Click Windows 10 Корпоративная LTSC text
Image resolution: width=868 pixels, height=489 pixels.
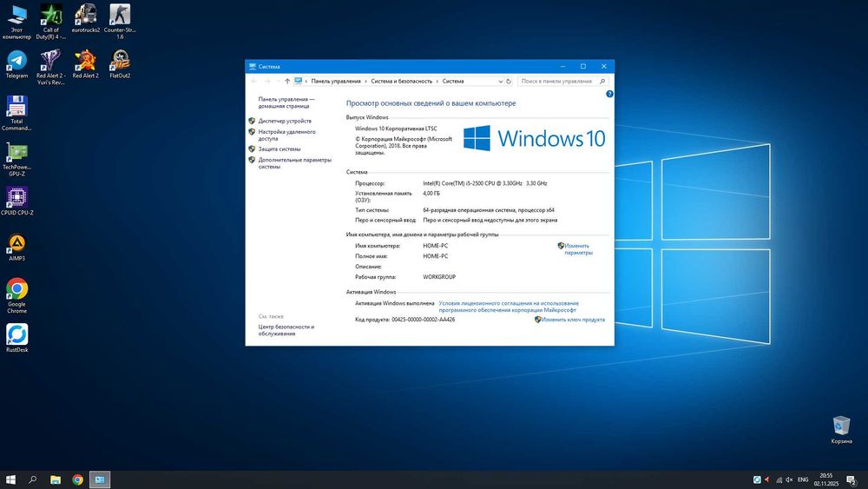pyautogui.click(x=396, y=129)
